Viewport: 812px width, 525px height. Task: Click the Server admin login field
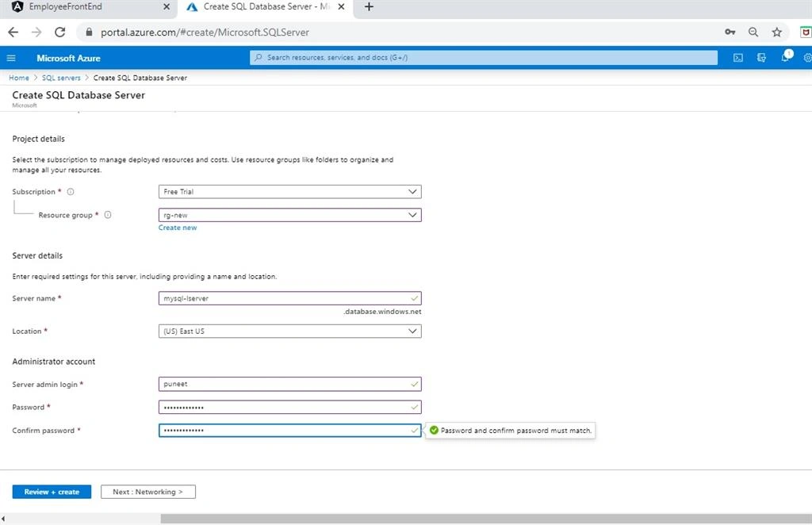(290, 384)
